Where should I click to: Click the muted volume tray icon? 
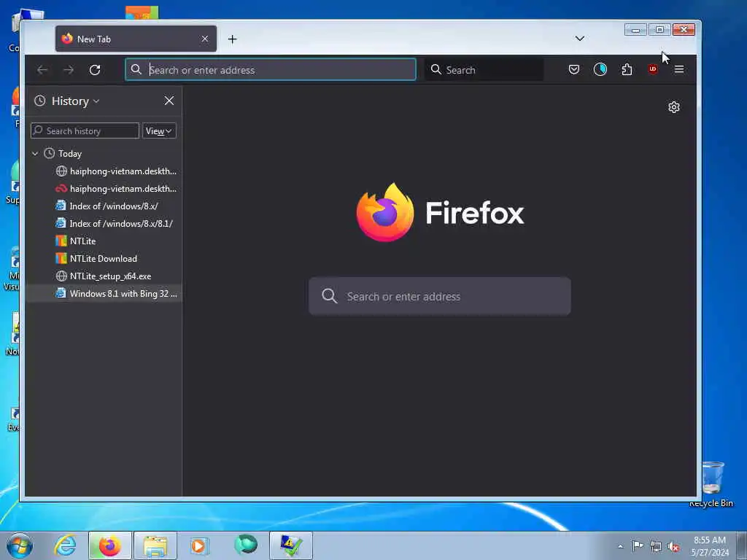click(x=673, y=547)
